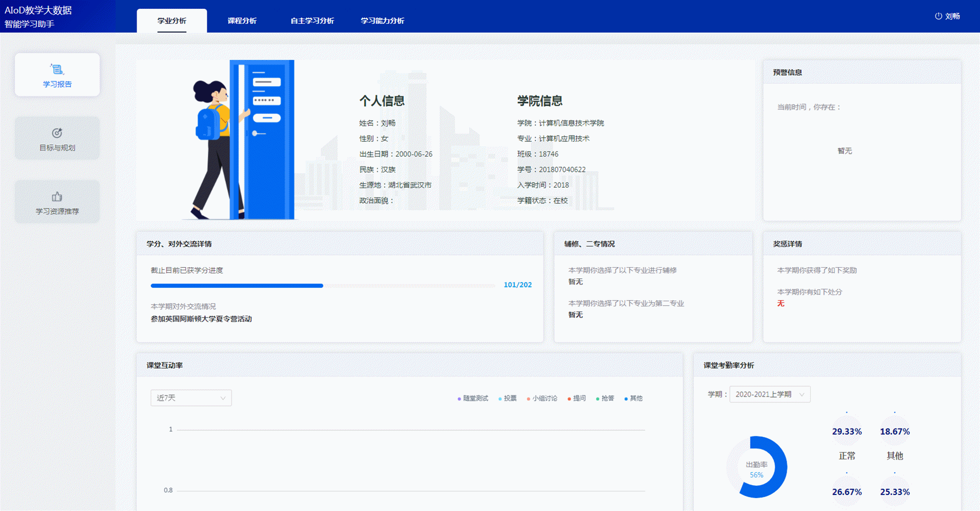Toggle 提问 legend series

point(577,399)
